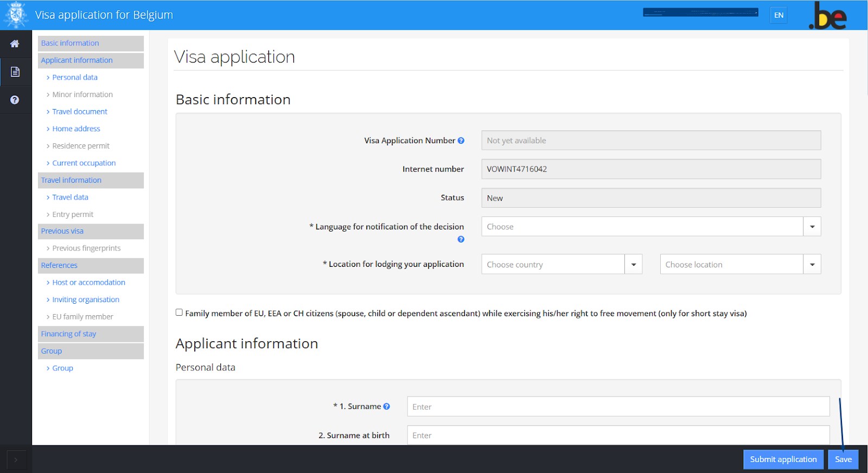Image resolution: width=868 pixels, height=473 pixels.
Task: Open the Home address link
Action: pyautogui.click(x=76, y=129)
